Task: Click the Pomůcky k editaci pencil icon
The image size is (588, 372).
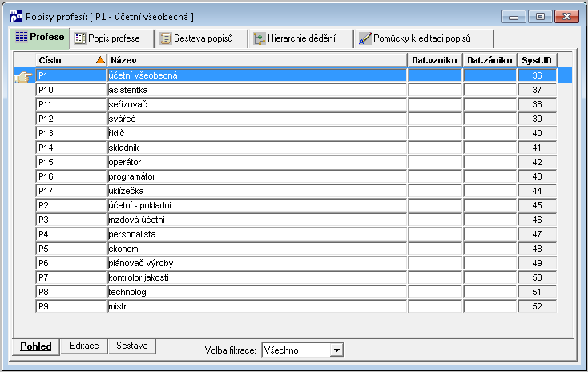Action: [x=364, y=38]
